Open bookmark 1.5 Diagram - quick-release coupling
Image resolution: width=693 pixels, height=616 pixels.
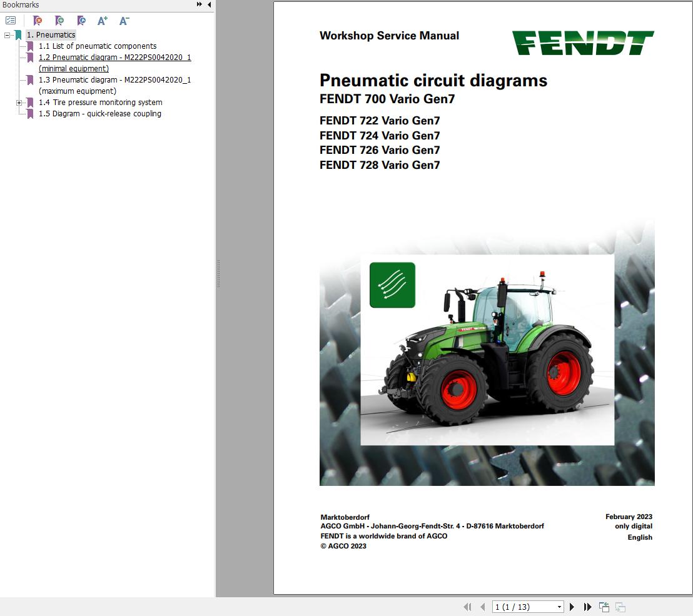[x=100, y=114]
